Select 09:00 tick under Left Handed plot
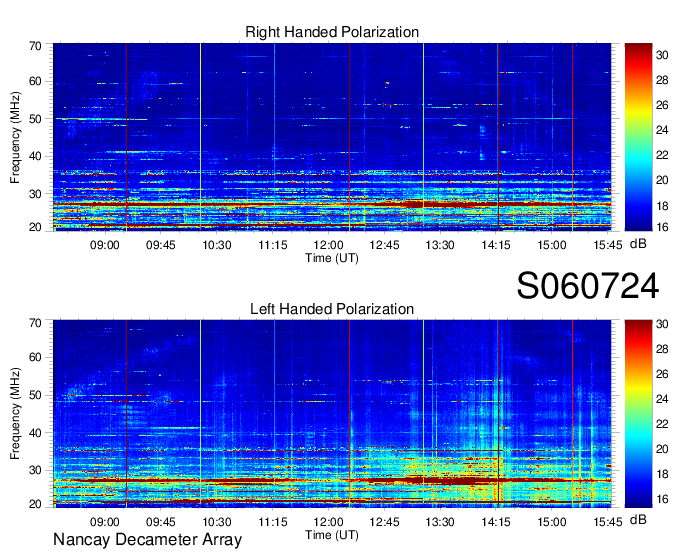The image size is (680, 552). point(105,522)
